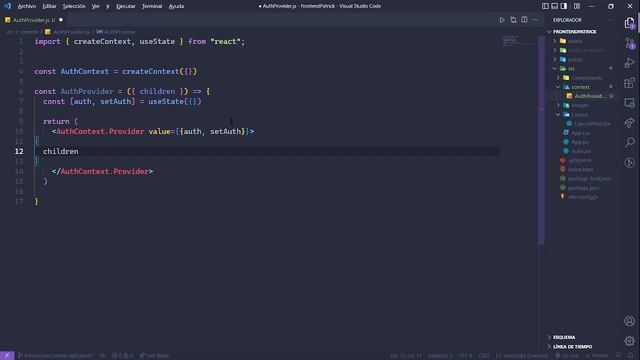Toggle the primary sidebar layout button
Image resolution: width=640 pixels, height=360 pixels.
tap(545, 6)
